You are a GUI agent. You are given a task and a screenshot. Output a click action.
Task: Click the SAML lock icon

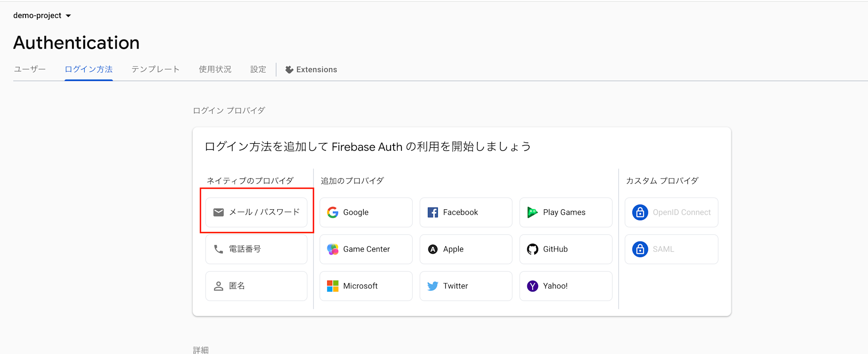[640, 249]
